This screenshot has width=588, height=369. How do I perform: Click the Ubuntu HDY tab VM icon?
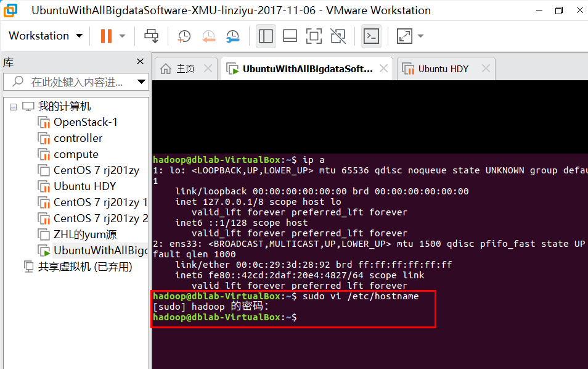tap(408, 69)
